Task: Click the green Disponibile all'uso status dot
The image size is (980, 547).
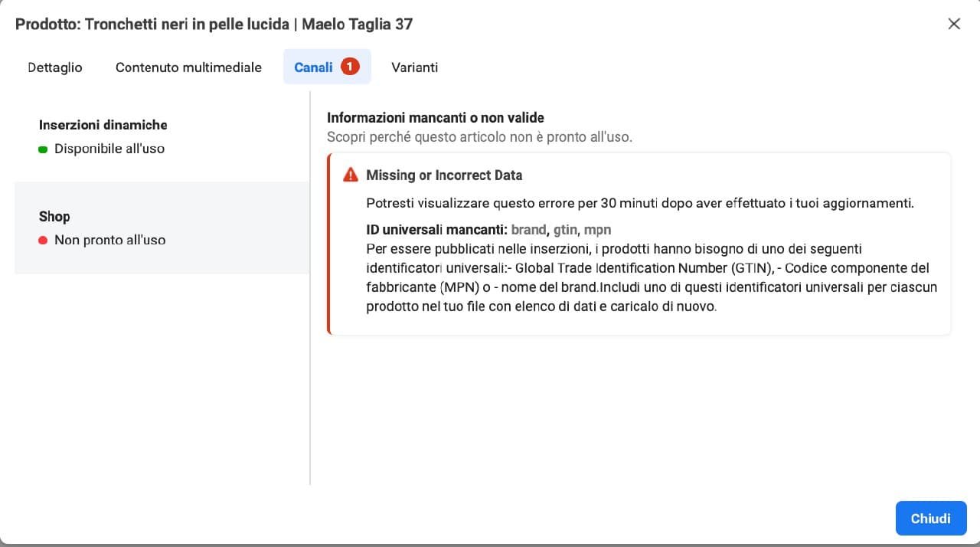Action: pyautogui.click(x=43, y=149)
